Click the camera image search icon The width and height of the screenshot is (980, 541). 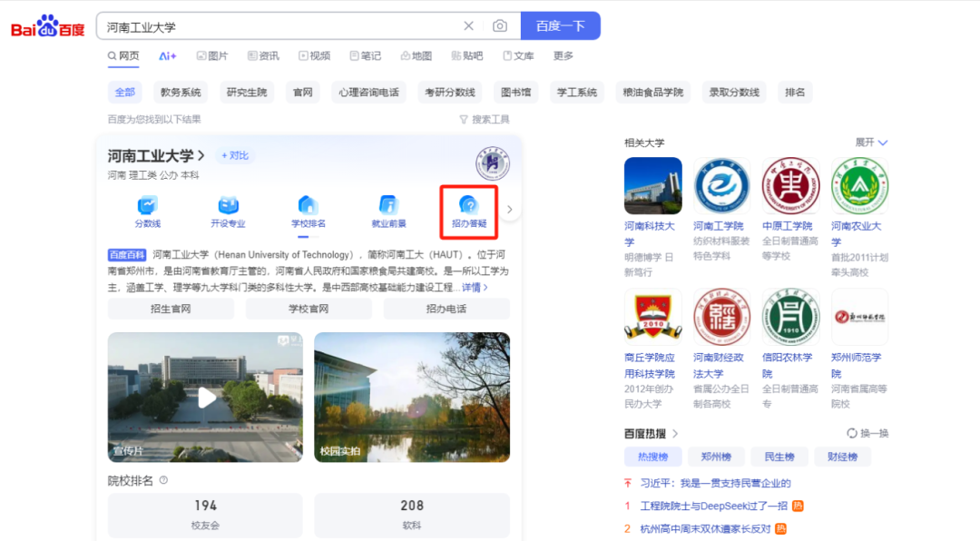pyautogui.click(x=500, y=26)
